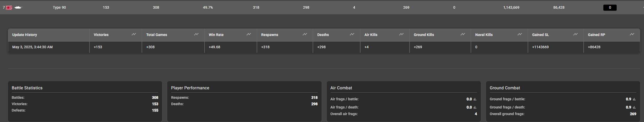Open the Naval Kills trend chart icon

point(520,34)
